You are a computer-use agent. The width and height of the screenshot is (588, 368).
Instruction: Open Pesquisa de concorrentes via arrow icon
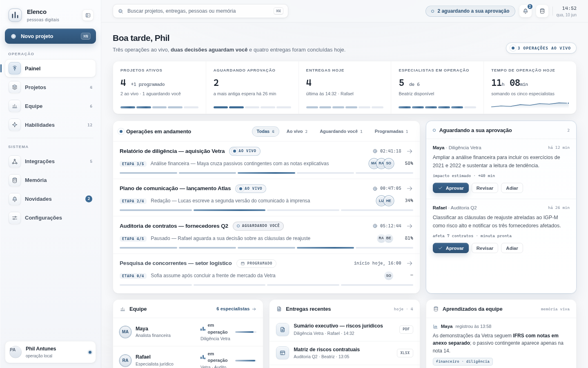[x=410, y=263]
